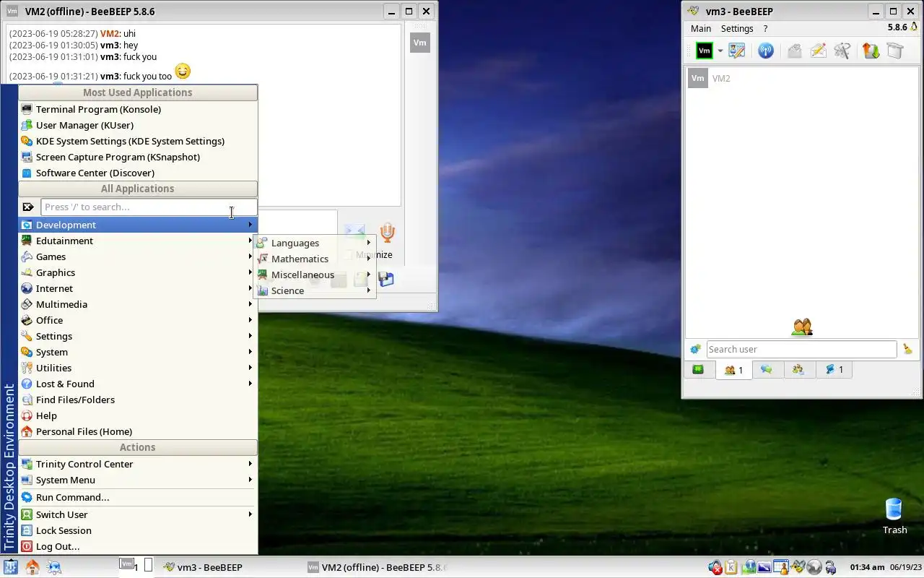The width and height of the screenshot is (924, 578).
Task: Switch to the chat bubbles tab
Action: click(x=767, y=369)
